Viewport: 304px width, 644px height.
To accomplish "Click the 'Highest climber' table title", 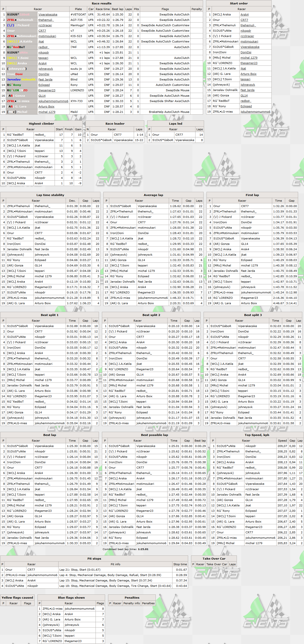I will point(41,124).
